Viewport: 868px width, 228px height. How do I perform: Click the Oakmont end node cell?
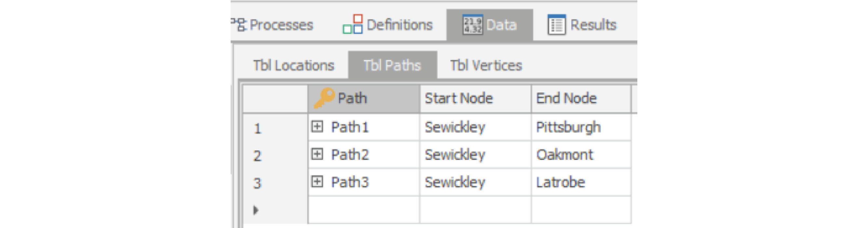(x=581, y=155)
